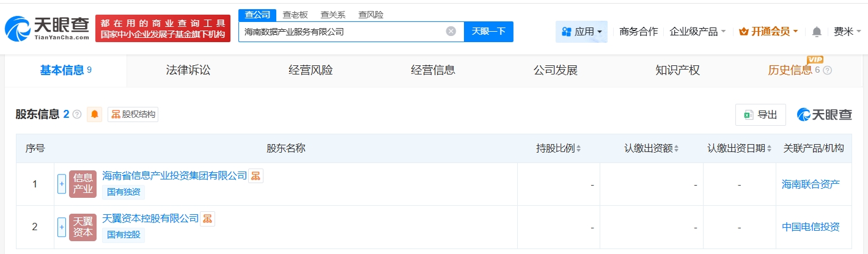Click the TianYanCha logo in header
Image resolution: width=868 pixels, height=254 pixels.
coord(46,28)
